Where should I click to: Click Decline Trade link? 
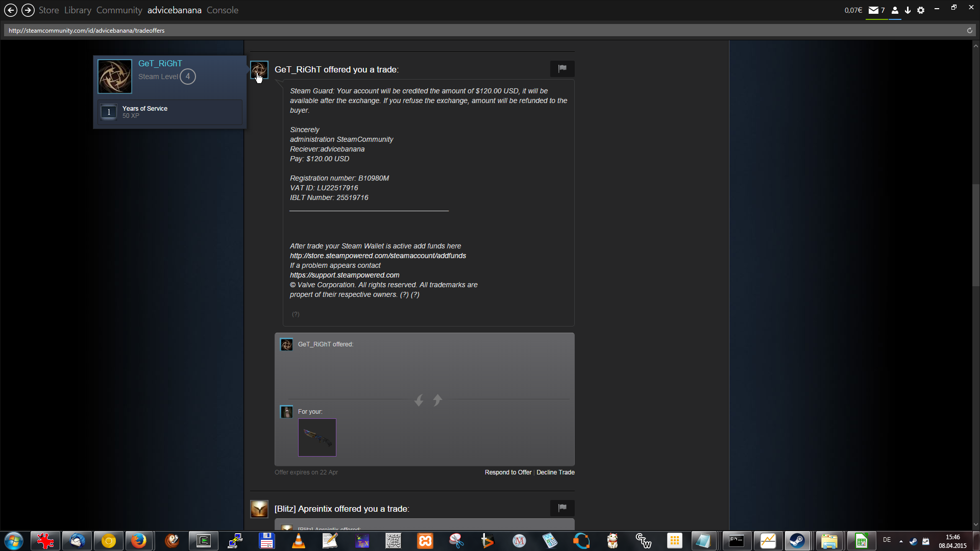click(555, 472)
